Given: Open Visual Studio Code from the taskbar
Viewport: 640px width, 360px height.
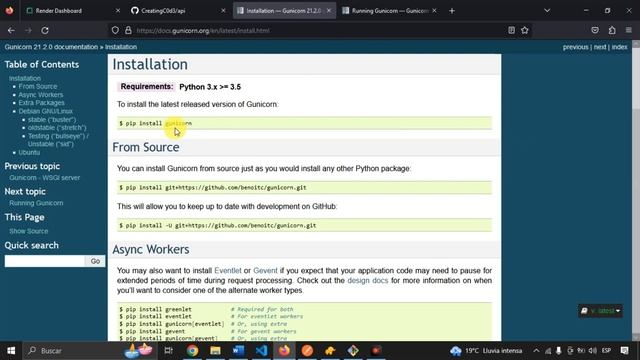Looking at the screenshot, I should pos(261,351).
